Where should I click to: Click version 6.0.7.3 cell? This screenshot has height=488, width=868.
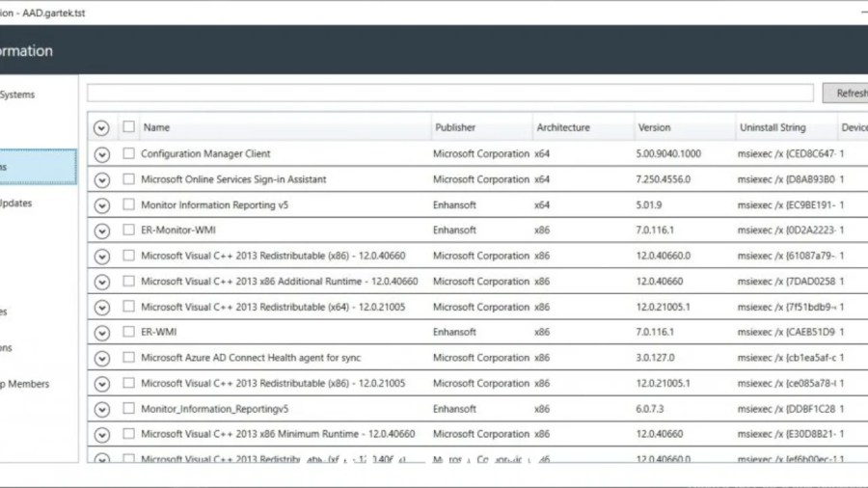click(x=650, y=409)
